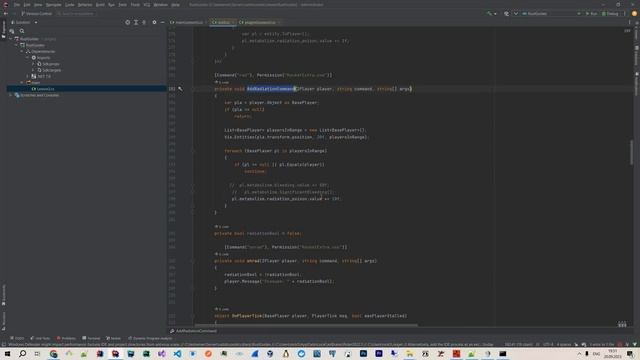Click AddRadiationCommand breadcrumb at bottom

click(193, 331)
